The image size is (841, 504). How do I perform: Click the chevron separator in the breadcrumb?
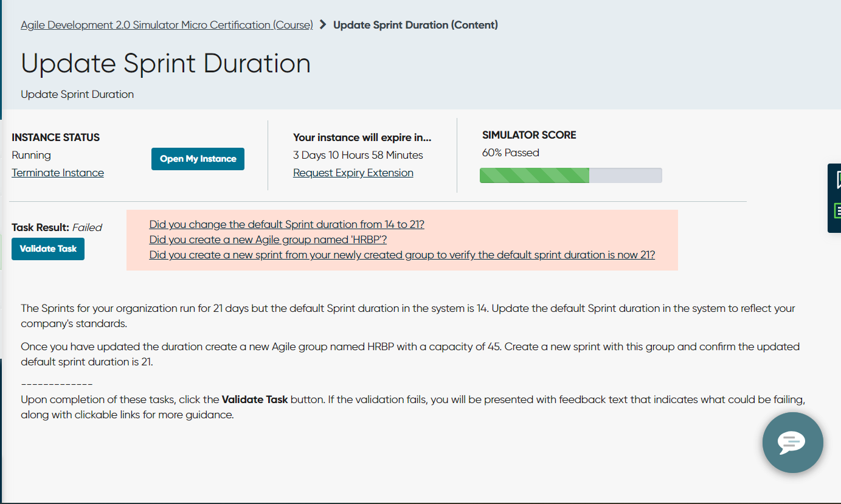[322, 25]
